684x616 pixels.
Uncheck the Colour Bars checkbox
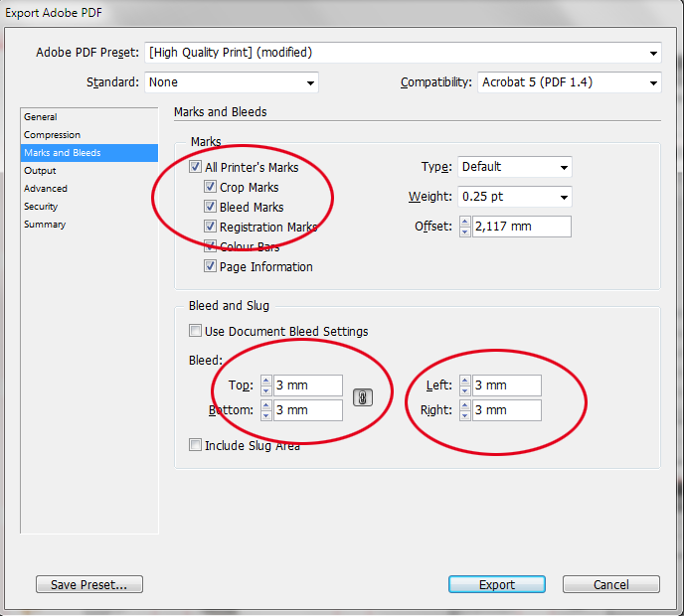(210, 245)
